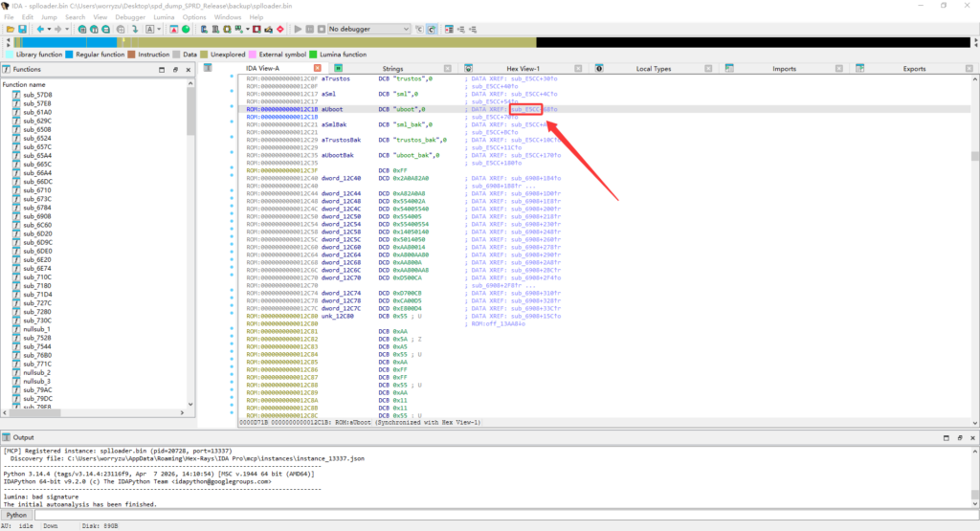Image resolution: width=980 pixels, height=531 pixels.
Task: Open the forward-arrow history dropdown
Action: 67,30
